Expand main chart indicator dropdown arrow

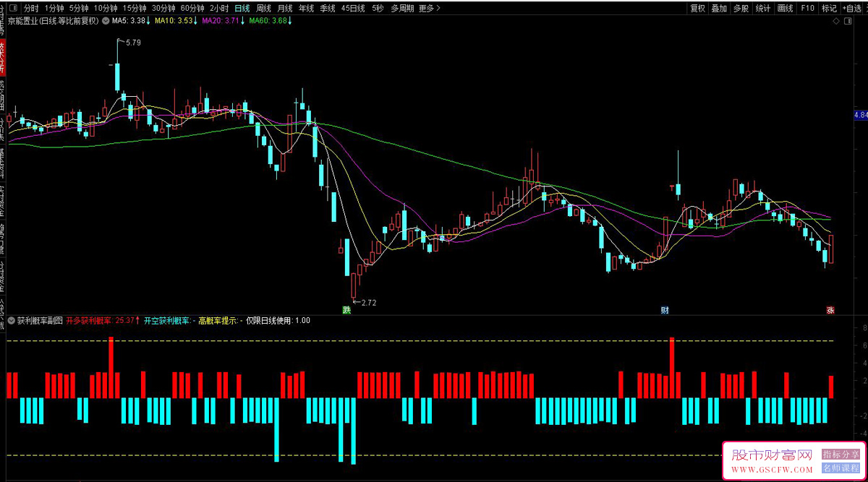click(106, 21)
